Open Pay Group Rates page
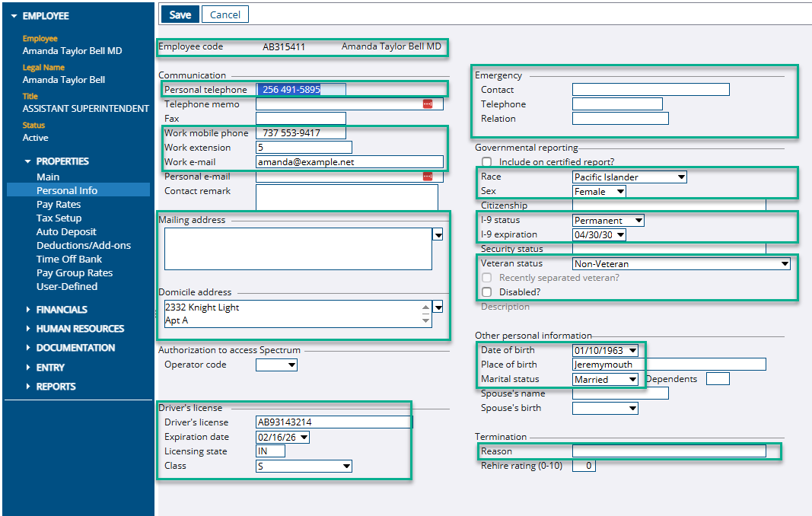 (74, 273)
